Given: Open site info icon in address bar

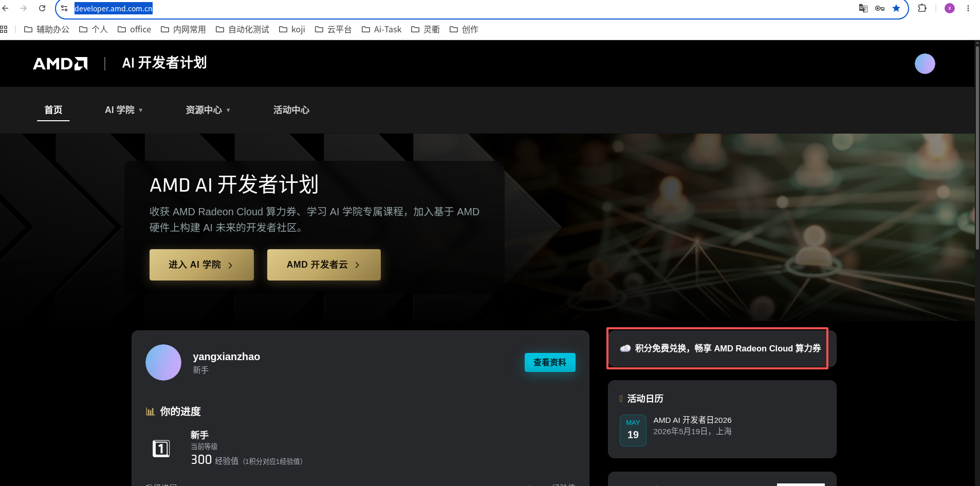Looking at the screenshot, I should click(x=64, y=8).
